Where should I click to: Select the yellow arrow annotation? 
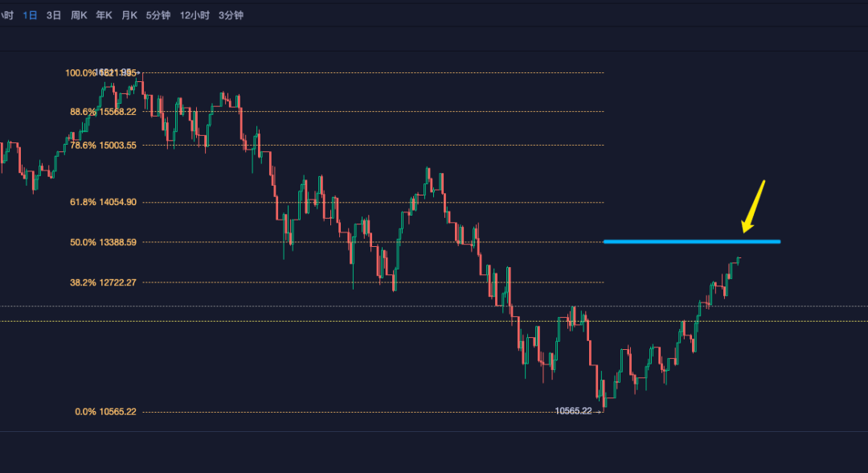pyautogui.click(x=753, y=207)
